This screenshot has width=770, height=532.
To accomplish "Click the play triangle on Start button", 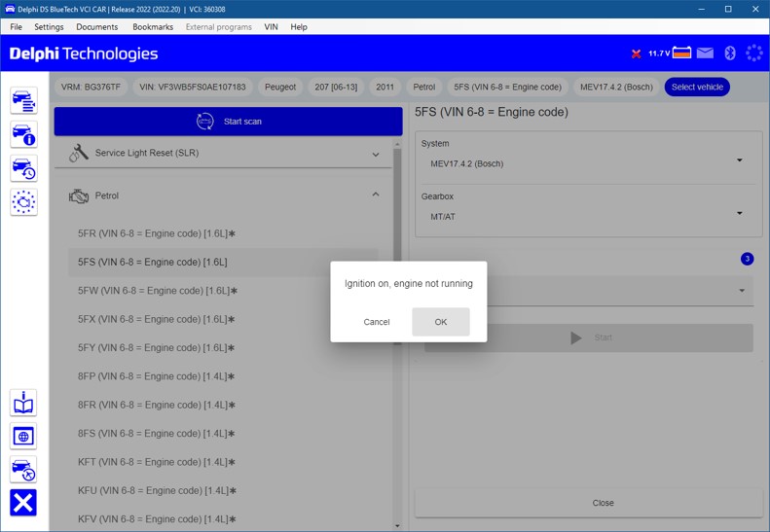I will pyautogui.click(x=576, y=337).
